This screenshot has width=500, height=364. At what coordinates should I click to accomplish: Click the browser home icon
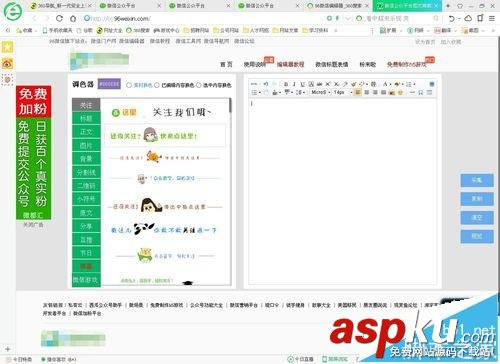coord(73,18)
